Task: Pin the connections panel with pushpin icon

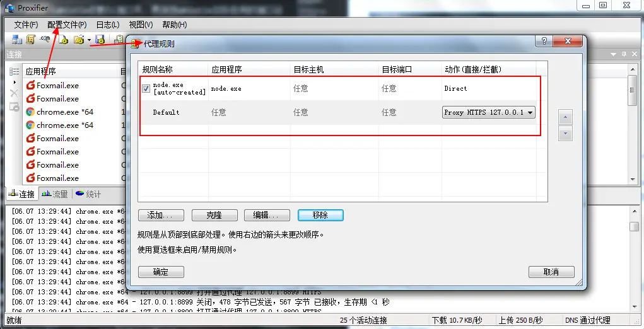Action: (624, 54)
